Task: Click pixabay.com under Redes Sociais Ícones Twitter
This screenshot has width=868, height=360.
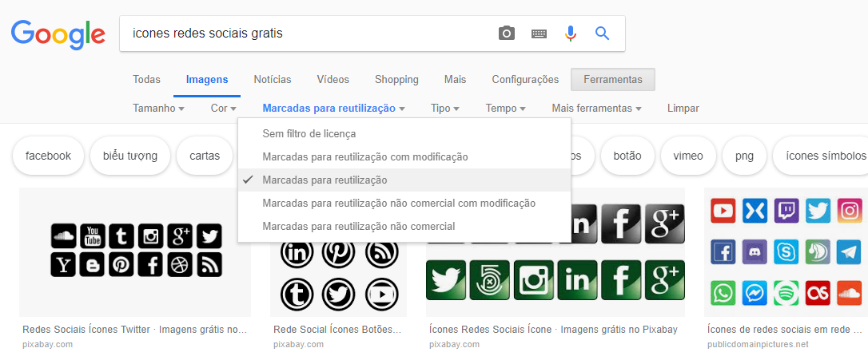Action: tap(48, 345)
